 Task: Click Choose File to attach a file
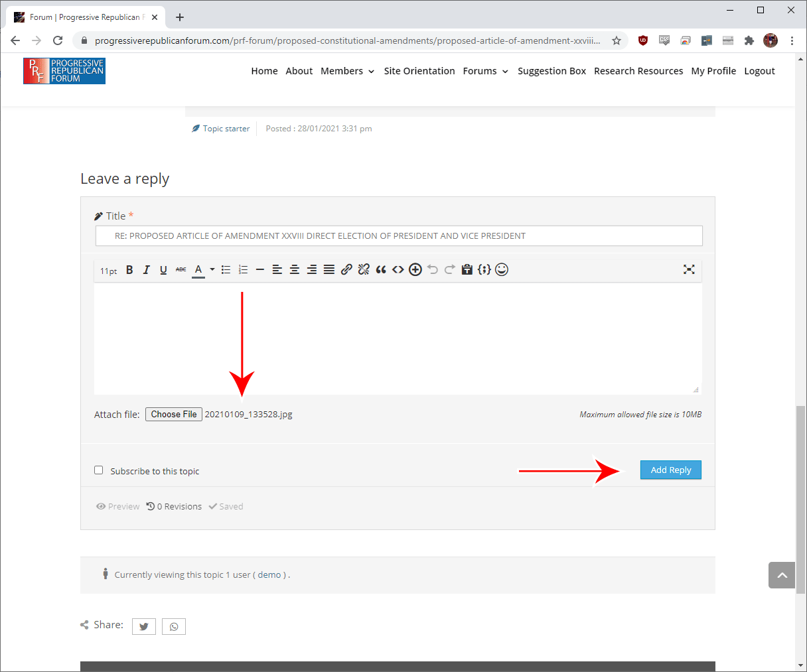(174, 414)
